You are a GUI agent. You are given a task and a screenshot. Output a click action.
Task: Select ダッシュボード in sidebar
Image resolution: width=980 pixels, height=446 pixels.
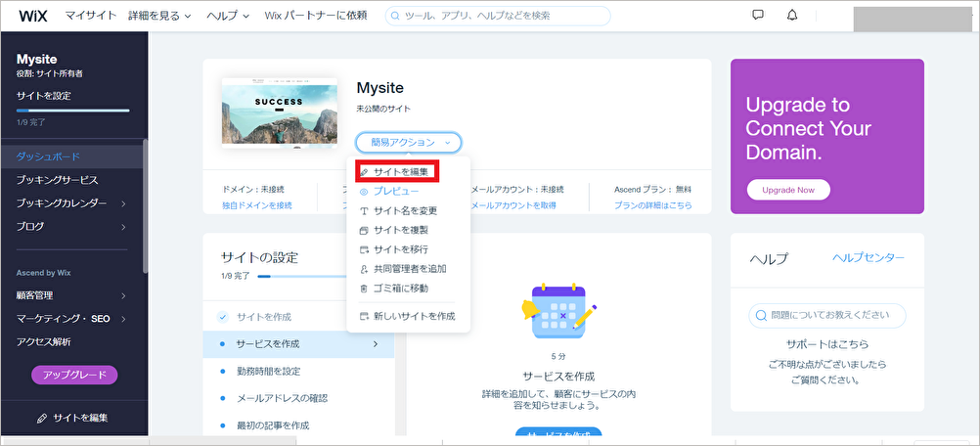(48, 156)
